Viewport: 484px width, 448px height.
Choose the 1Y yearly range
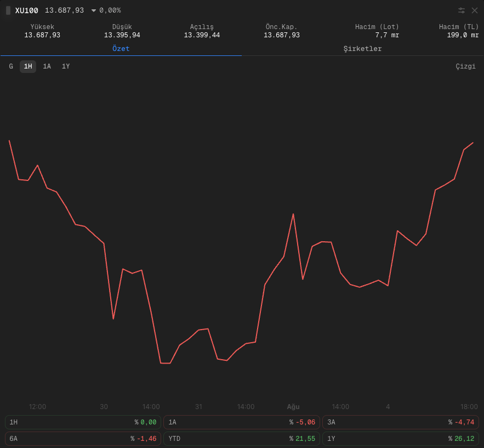(x=66, y=66)
